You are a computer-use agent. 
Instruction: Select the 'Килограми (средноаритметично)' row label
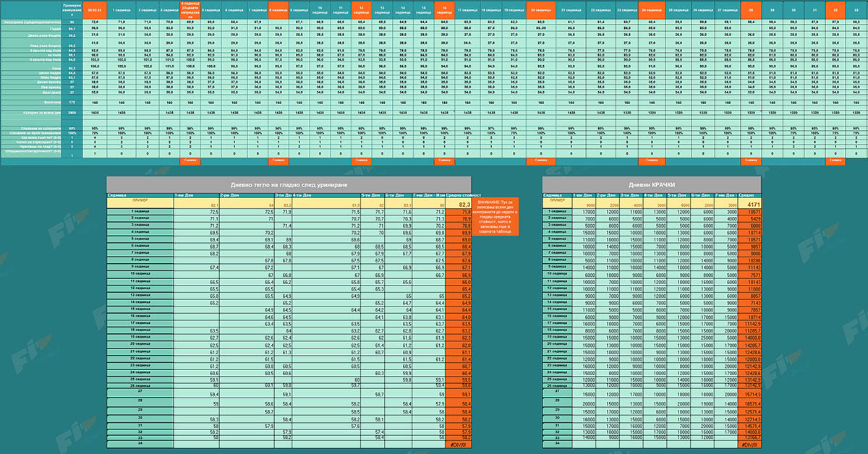(31, 23)
